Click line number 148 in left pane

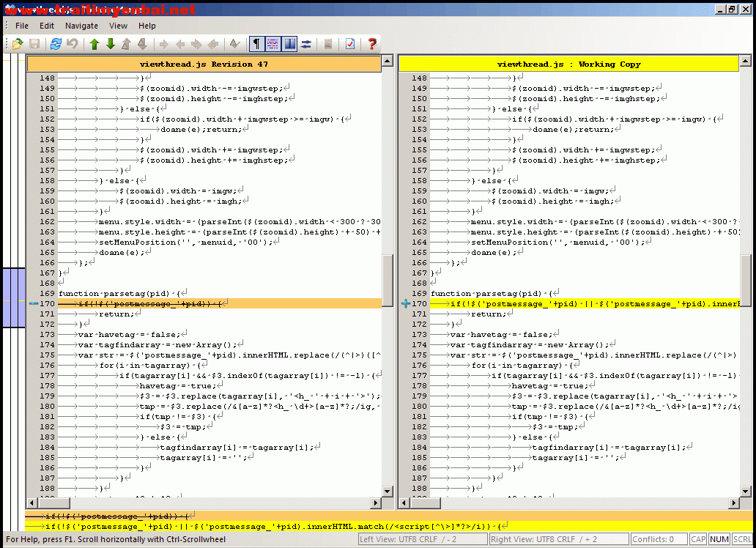click(47, 78)
